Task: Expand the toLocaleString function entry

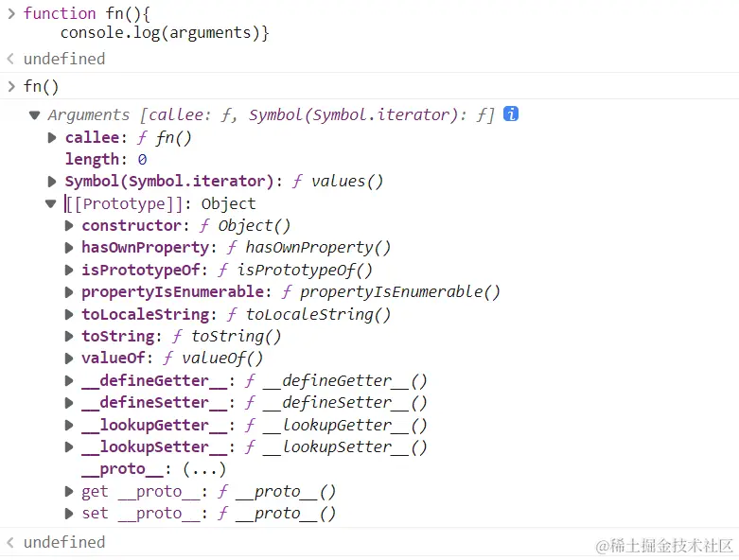Action: [69, 314]
